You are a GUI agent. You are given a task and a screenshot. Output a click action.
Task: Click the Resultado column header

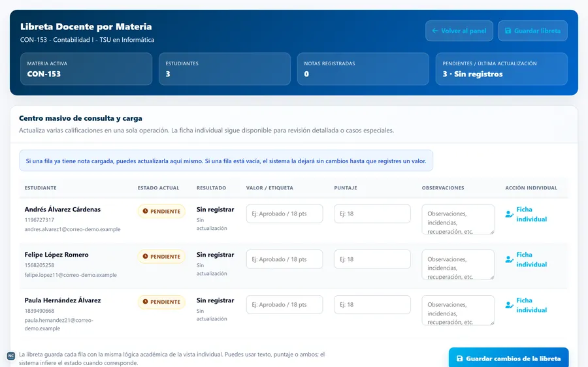(x=211, y=188)
